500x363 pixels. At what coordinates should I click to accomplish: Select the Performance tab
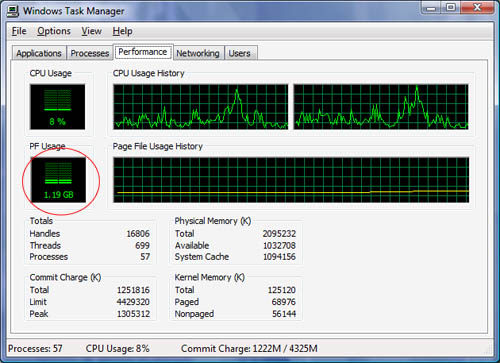tap(143, 52)
